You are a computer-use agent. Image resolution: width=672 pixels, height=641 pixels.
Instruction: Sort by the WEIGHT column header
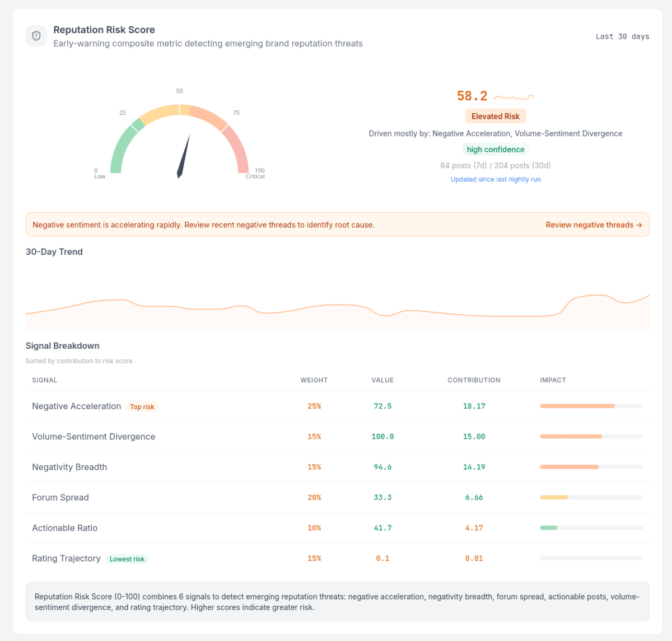pyautogui.click(x=314, y=380)
